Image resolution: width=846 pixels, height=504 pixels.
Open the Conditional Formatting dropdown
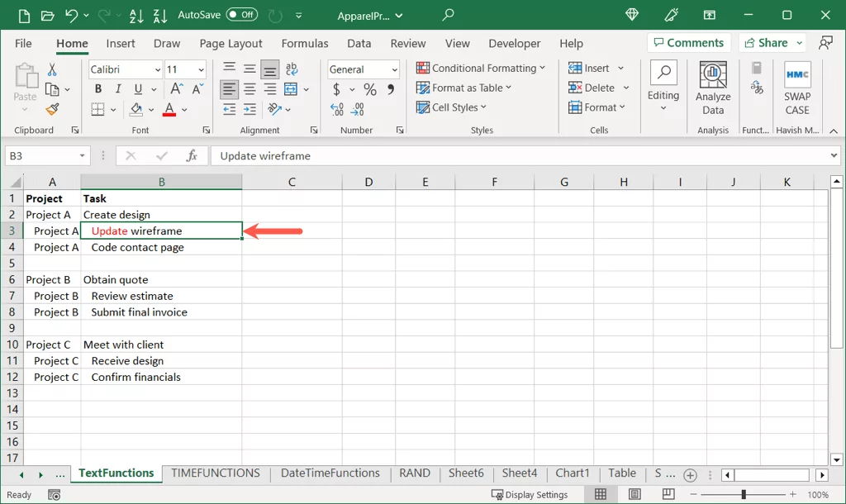[481, 68]
